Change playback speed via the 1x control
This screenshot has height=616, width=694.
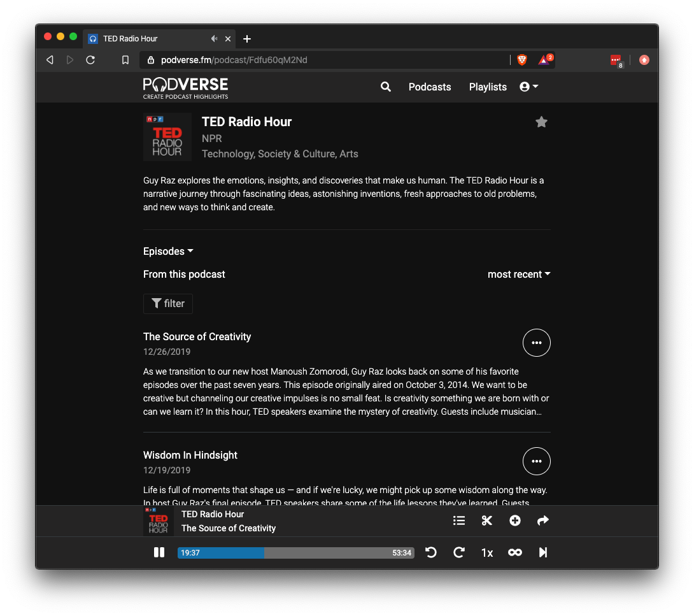point(486,553)
